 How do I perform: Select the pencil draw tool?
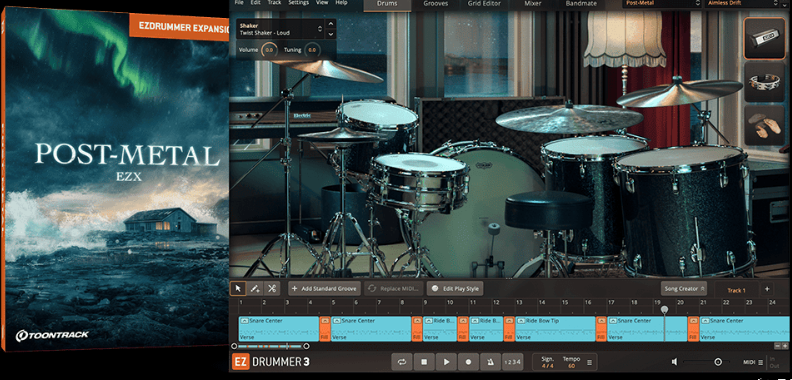coord(255,289)
